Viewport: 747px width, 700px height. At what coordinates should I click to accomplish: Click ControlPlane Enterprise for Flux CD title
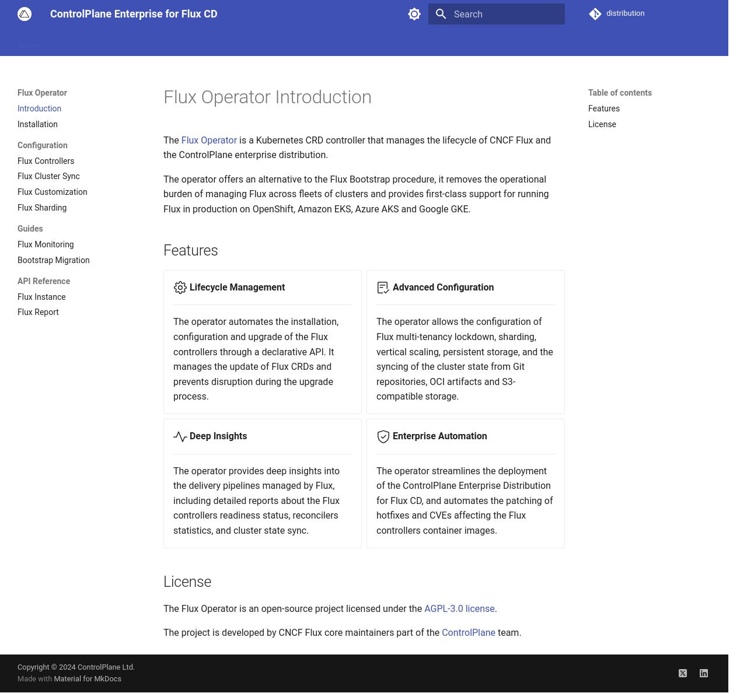tap(134, 14)
